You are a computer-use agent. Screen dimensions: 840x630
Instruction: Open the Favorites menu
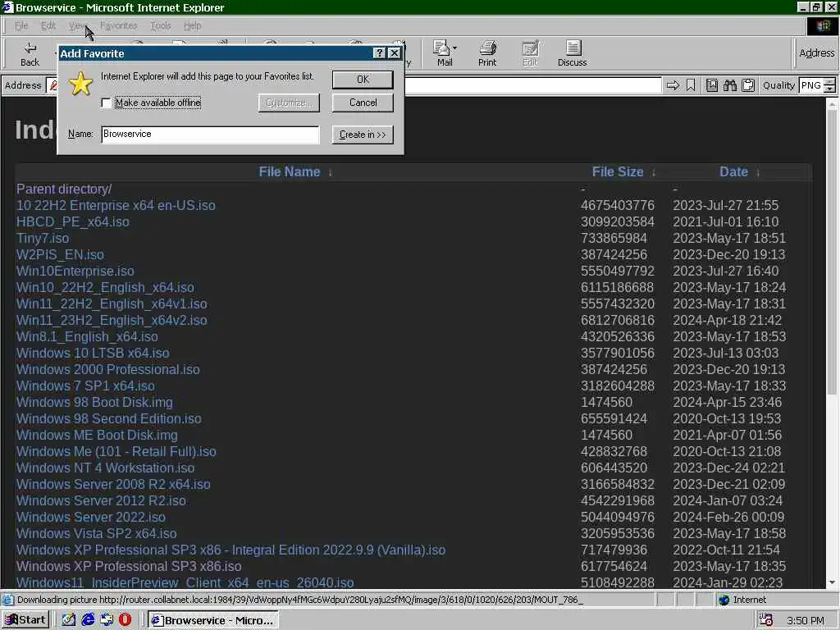click(118, 25)
